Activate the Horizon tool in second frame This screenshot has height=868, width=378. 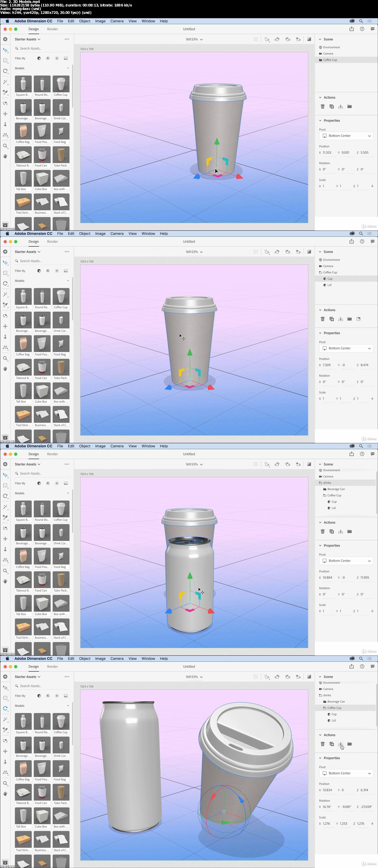tap(5, 347)
